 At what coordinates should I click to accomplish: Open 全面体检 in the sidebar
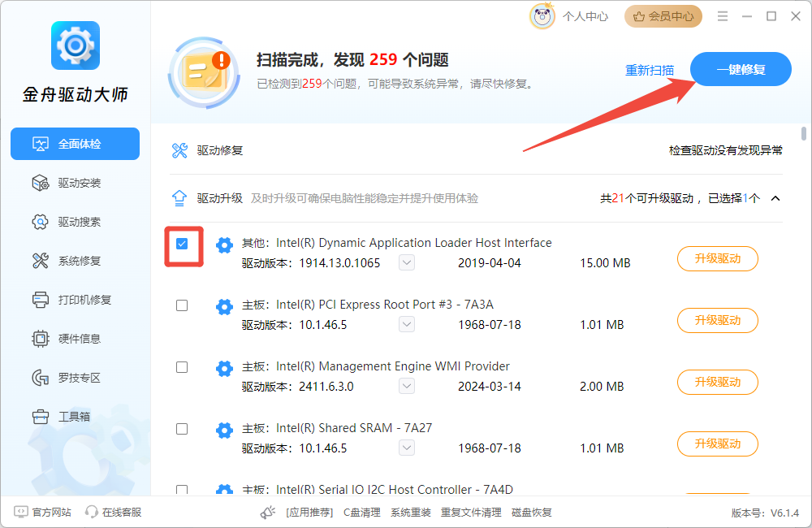(75, 144)
